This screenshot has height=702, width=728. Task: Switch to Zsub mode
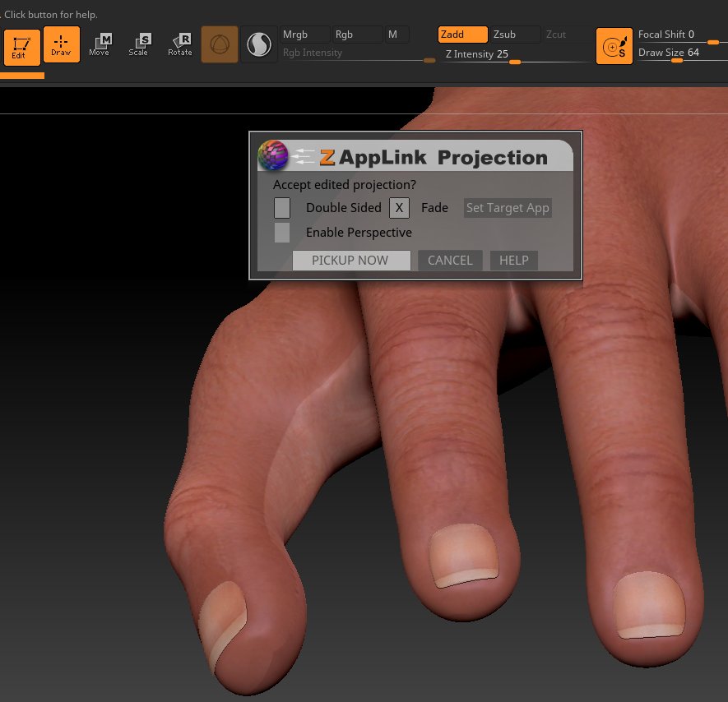[515, 35]
